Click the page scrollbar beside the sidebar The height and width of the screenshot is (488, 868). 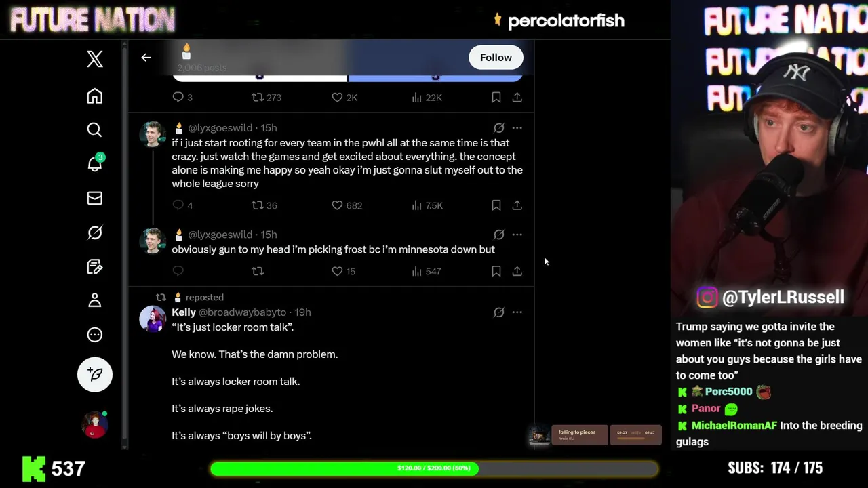coord(124,244)
